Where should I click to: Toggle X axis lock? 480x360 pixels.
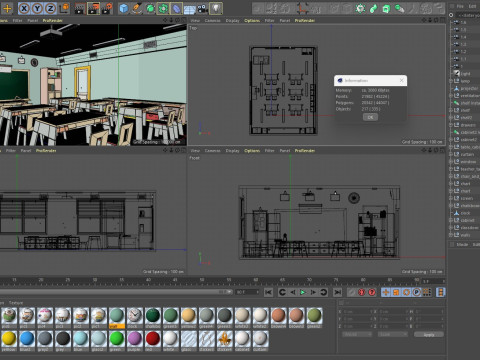[24, 8]
